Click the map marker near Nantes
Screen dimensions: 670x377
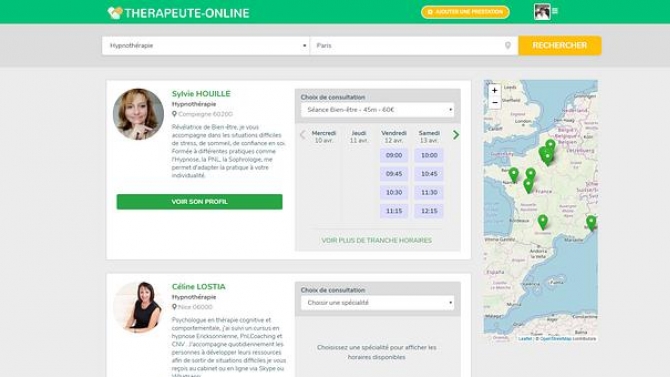pos(514,175)
